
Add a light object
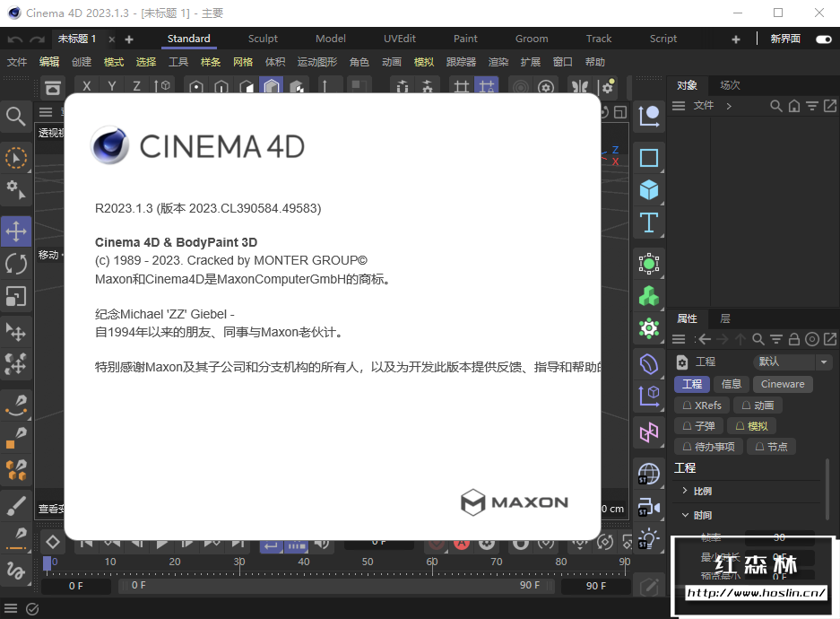[649, 538]
